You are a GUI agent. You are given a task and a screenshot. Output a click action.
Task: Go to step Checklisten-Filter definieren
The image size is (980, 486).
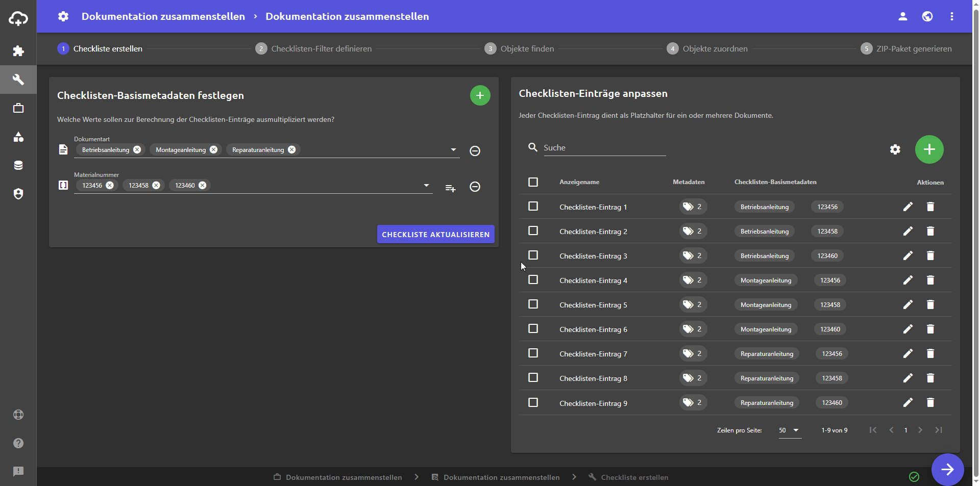(321, 49)
